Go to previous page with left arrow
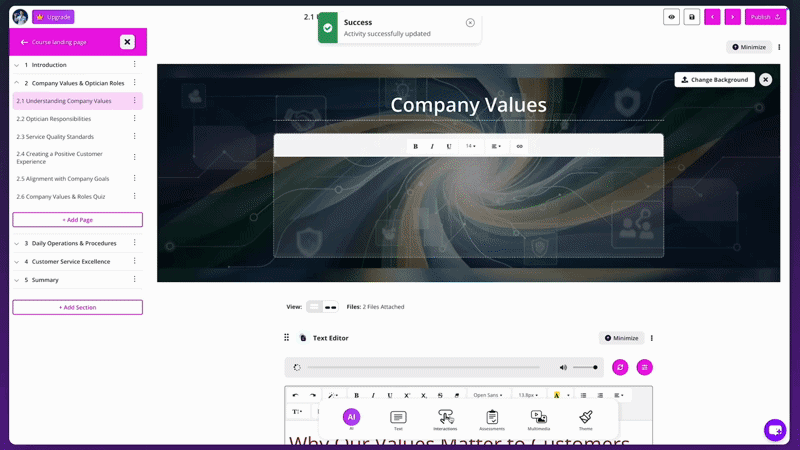 click(x=712, y=17)
